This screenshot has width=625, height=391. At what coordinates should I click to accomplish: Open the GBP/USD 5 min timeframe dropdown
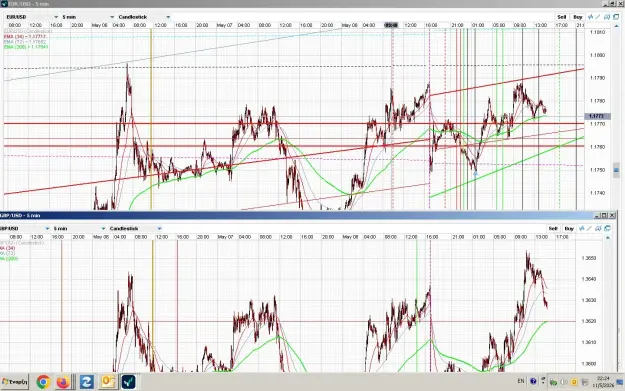tap(79, 229)
